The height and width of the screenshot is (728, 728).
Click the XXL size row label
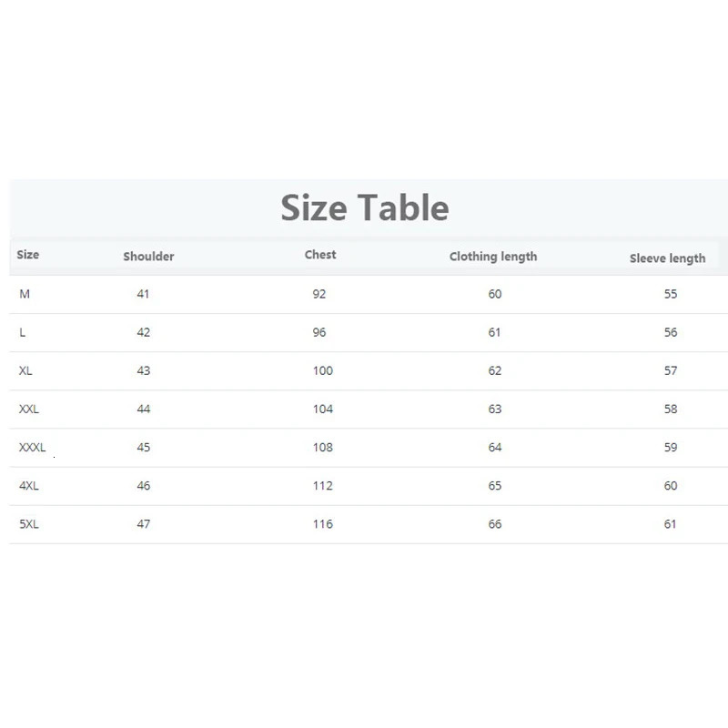tap(29, 409)
